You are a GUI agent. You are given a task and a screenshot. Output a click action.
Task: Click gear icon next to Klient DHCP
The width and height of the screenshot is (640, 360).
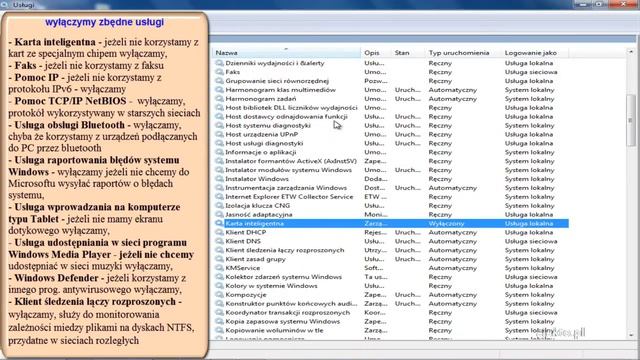(219, 232)
